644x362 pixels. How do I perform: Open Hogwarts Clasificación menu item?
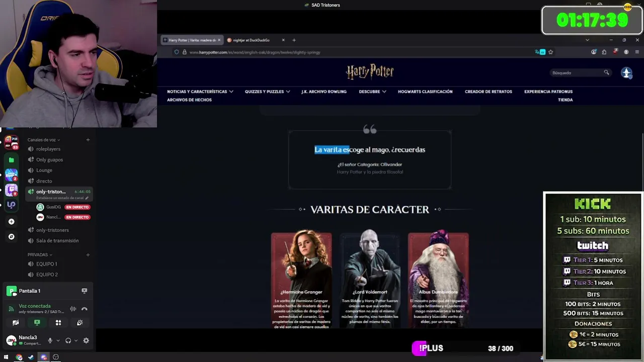(x=425, y=92)
